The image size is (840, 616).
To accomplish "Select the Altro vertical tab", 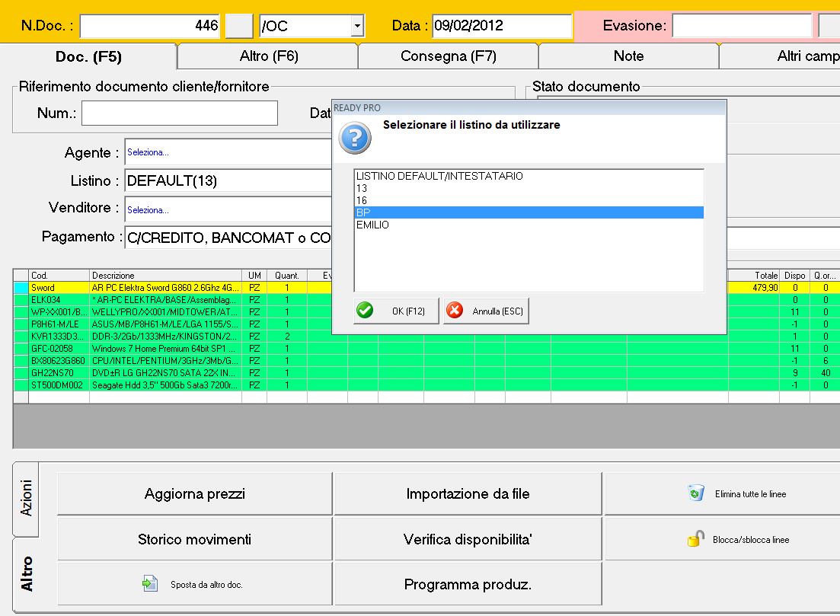I will (x=26, y=573).
